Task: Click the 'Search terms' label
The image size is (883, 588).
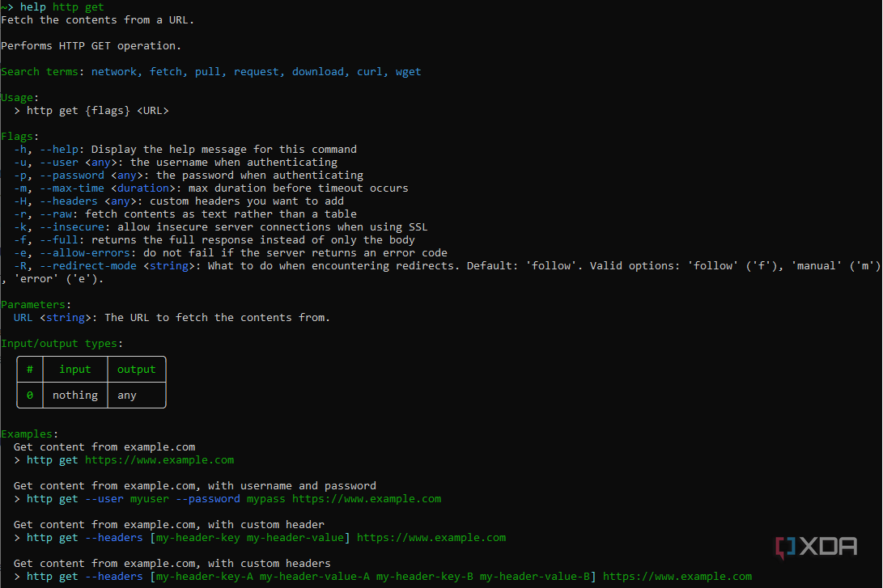Action: point(40,71)
